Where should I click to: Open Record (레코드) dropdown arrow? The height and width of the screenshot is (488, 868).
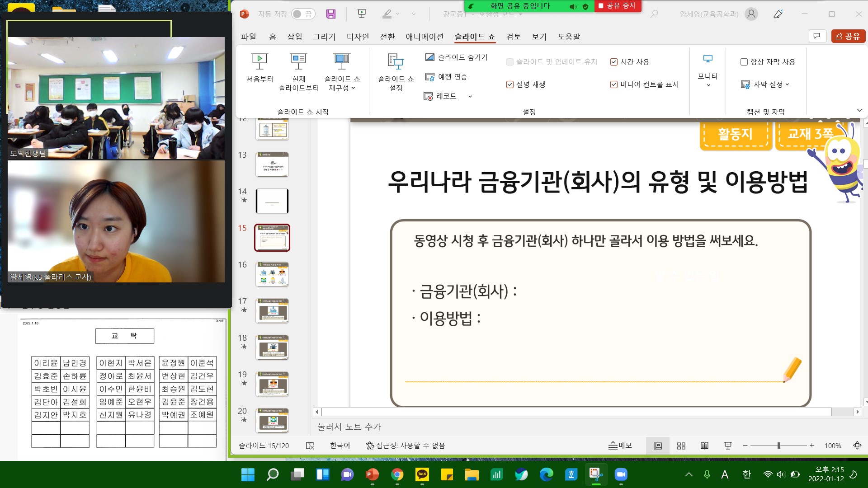coord(470,96)
